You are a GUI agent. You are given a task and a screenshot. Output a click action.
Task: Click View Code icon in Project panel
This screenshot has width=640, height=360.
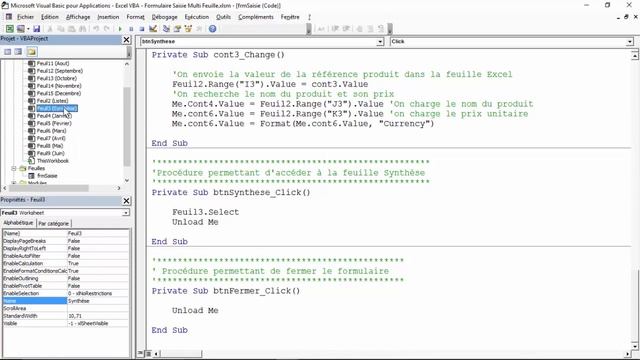click(x=7, y=51)
